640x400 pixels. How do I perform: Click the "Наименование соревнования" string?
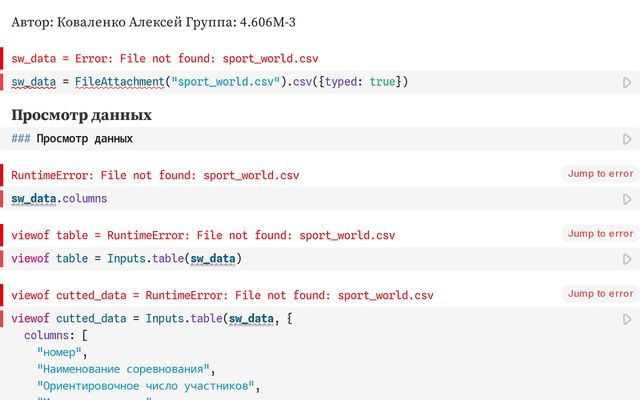[x=123, y=369]
